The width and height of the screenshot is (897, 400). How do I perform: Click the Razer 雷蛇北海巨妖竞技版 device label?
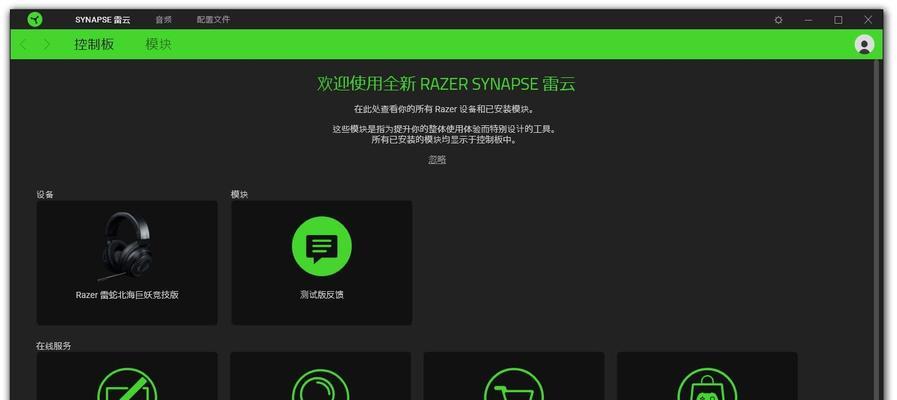(127, 295)
